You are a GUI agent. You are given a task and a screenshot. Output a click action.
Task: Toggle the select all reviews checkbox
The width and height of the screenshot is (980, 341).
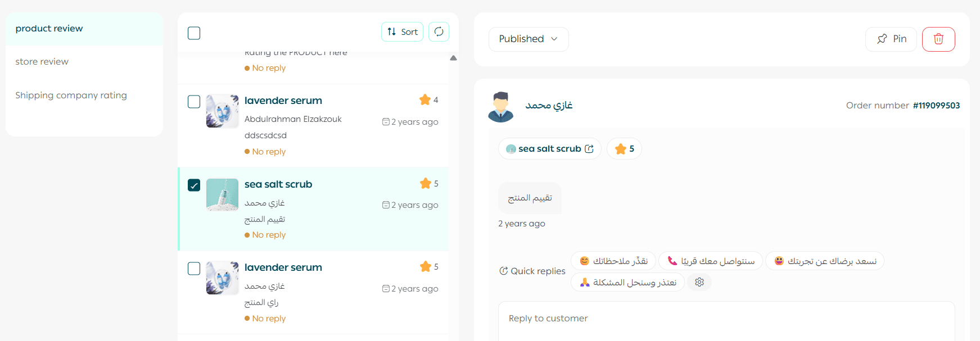pyautogui.click(x=194, y=33)
